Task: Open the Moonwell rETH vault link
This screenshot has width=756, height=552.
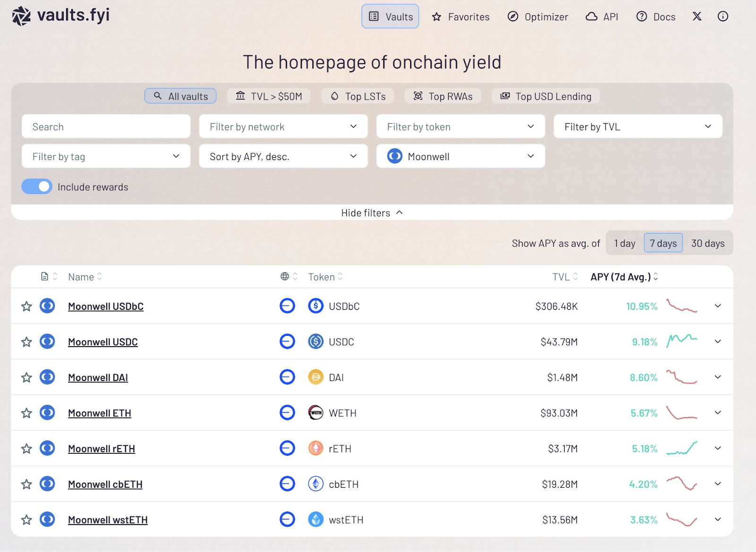Action: tap(102, 449)
